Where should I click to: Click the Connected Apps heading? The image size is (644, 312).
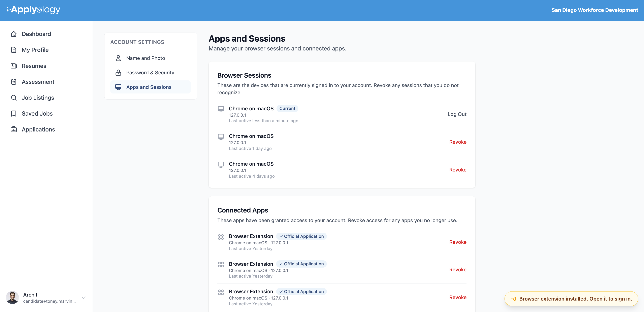click(243, 210)
